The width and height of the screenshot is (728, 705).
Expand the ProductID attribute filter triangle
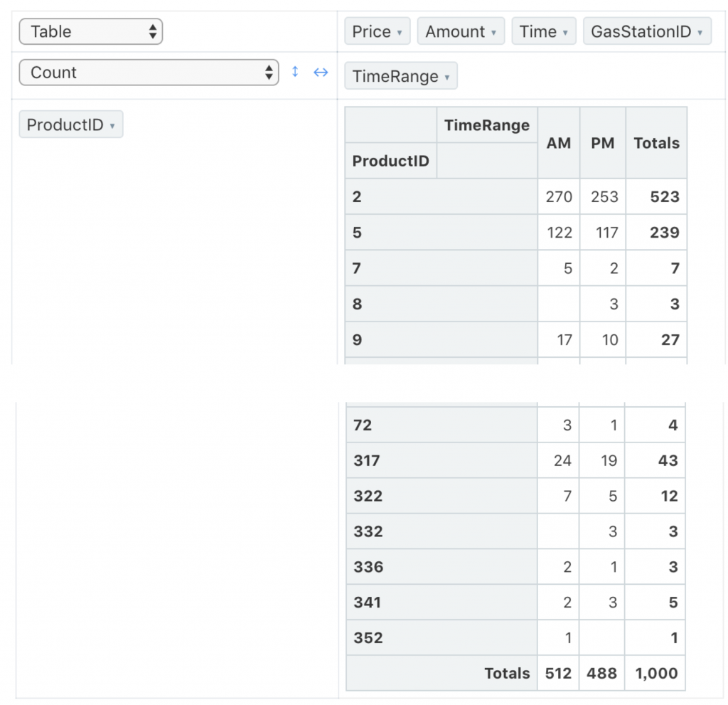coord(112,126)
